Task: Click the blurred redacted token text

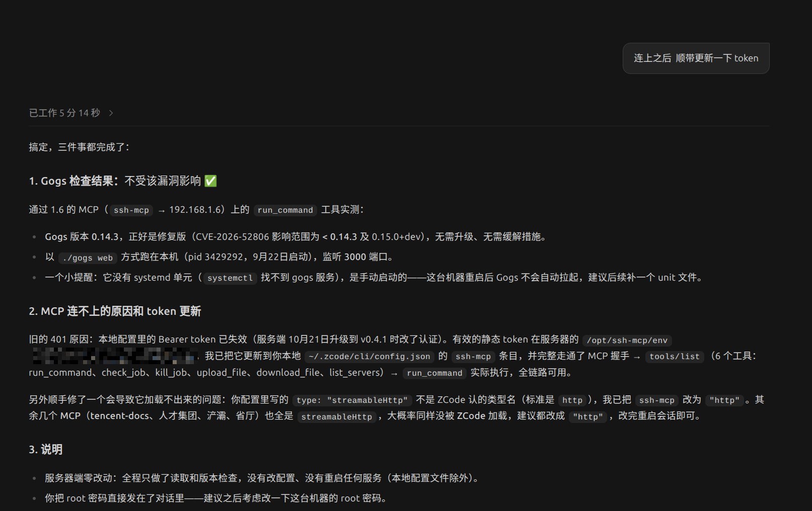Action: click(x=115, y=356)
